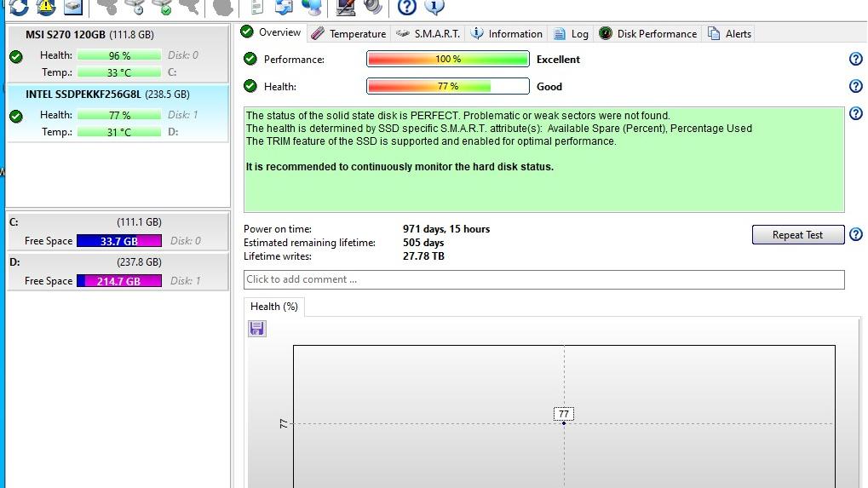This screenshot has width=868, height=488.
Task: Click the 100 % Performance progress bar
Action: tap(448, 59)
